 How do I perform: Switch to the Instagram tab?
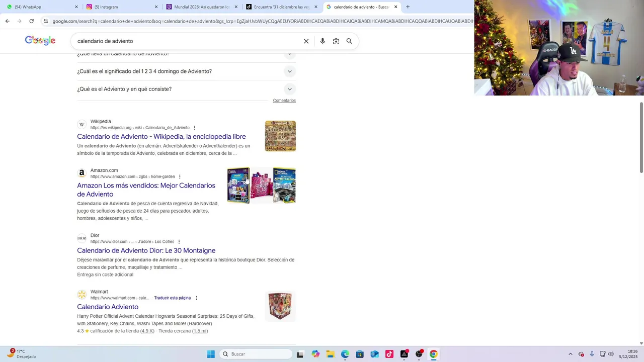[x=121, y=7]
